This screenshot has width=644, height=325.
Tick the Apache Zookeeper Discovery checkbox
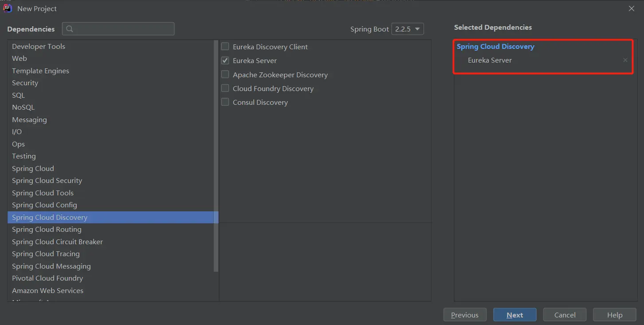tap(225, 75)
